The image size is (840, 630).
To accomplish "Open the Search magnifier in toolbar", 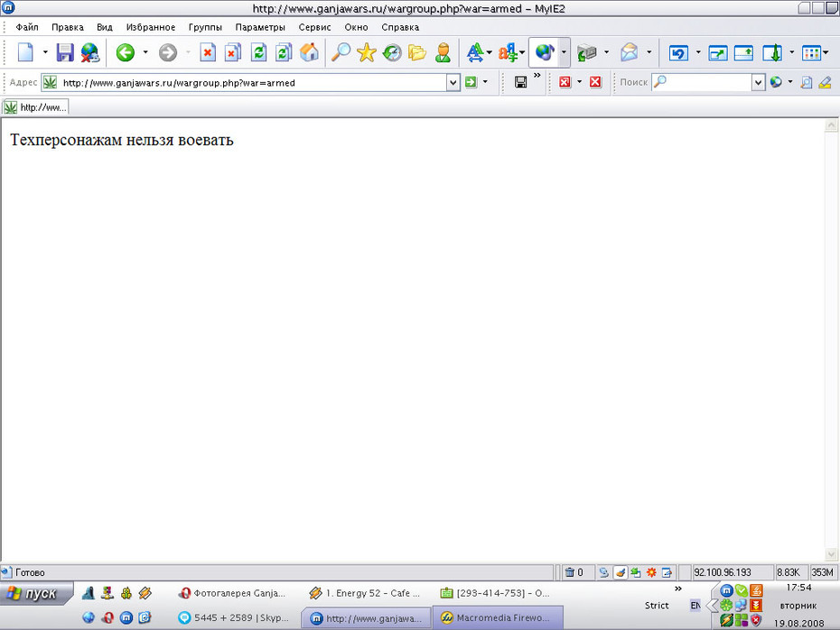I will pyautogui.click(x=341, y=52).
